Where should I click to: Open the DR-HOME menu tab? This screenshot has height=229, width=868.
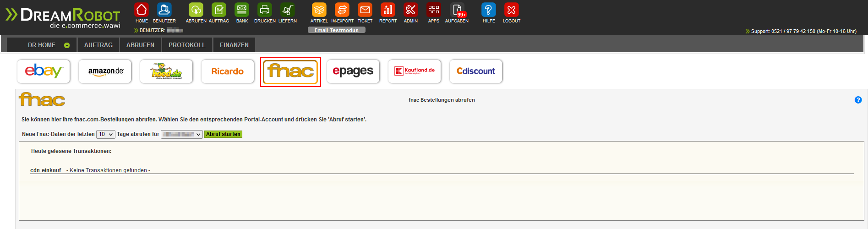(x=41, y=45)
